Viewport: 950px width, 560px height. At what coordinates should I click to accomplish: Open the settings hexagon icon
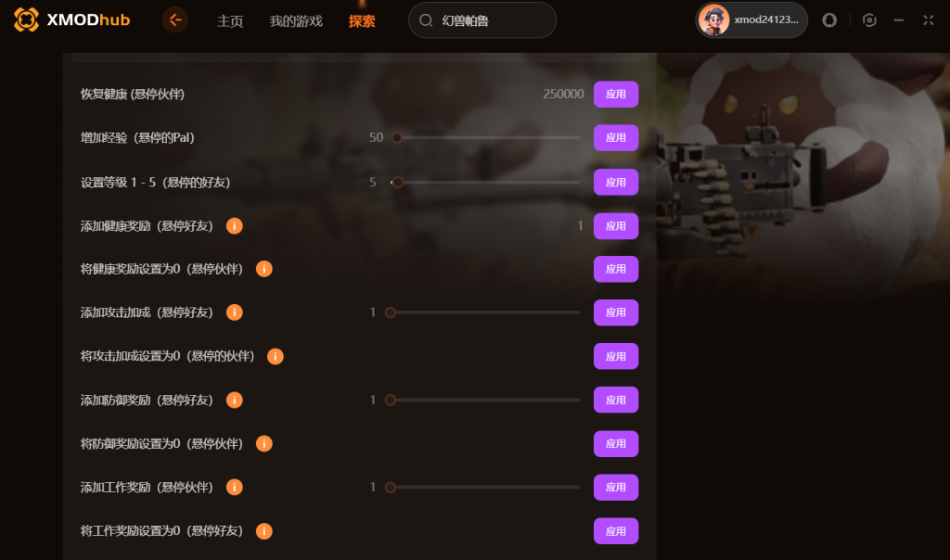point(869,20)
